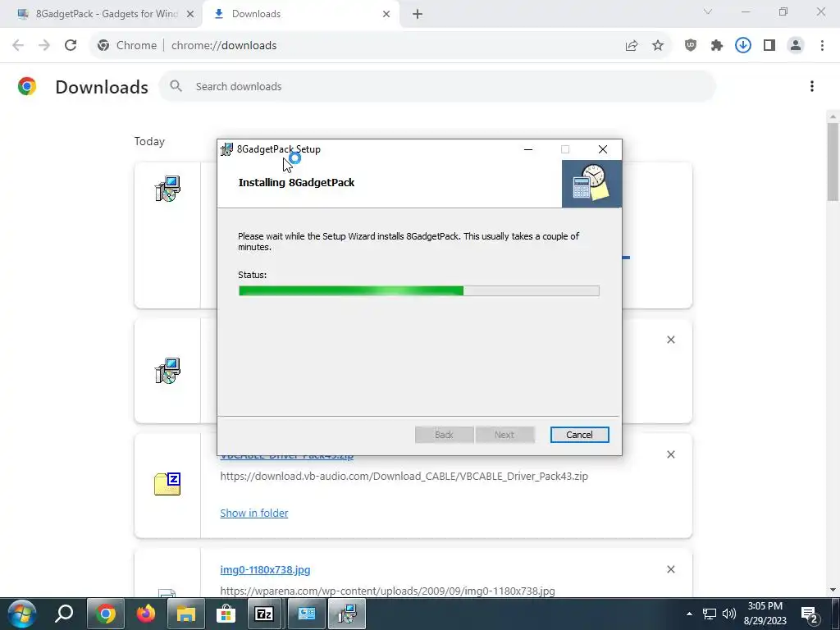Toggle Chrome side panel
The height and width of the screenshot is (630, 840).
(x=769, y=46)
